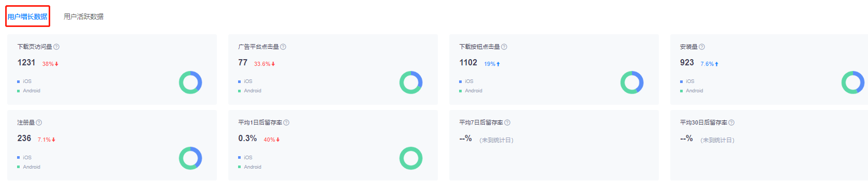The image size is (868, 193).
Task: Click the 广告平台点击量 donut chart
Action: coord(411,82)
